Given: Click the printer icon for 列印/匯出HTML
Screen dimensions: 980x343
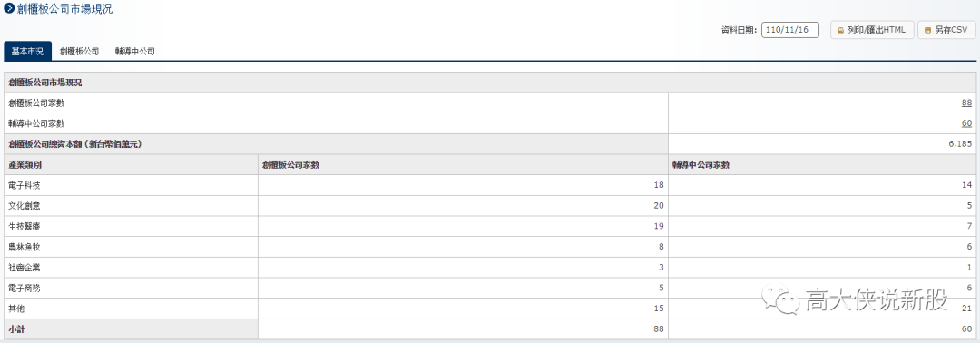Looking at the screenshot, I should pos(840,30).
